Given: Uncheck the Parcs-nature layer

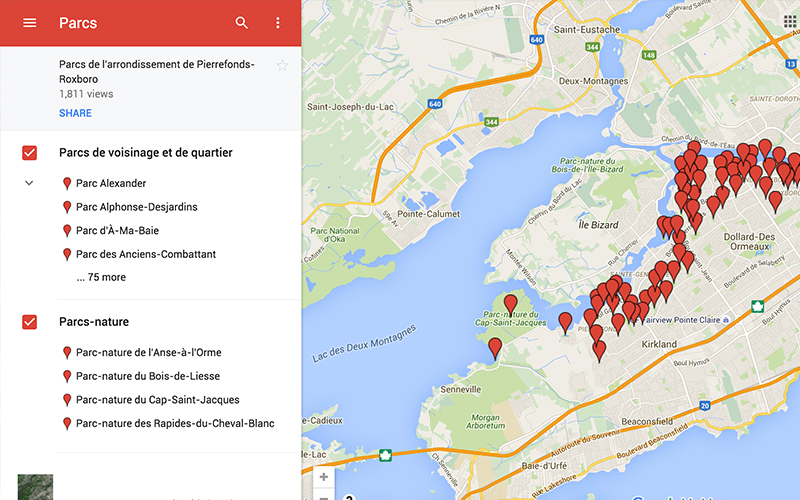Looking at the screenshot, I should pos(30,322).
